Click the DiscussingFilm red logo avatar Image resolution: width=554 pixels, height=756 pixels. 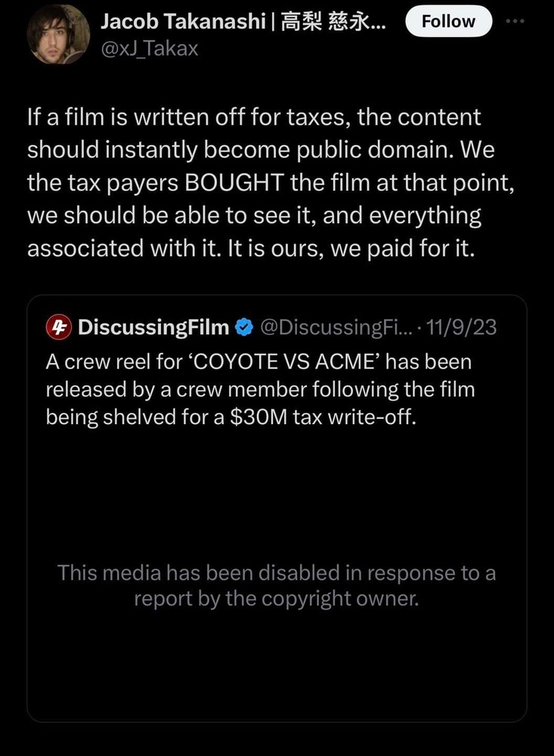click(58, 327)
